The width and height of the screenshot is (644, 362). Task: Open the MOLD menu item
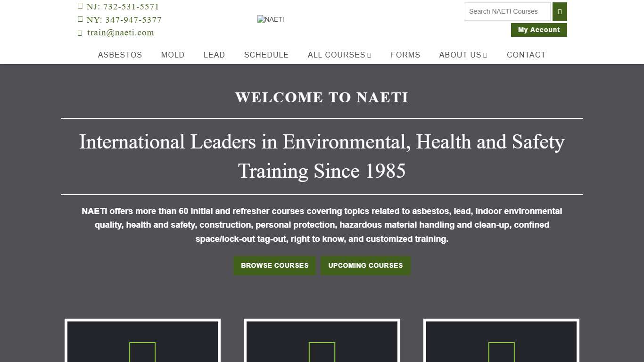pyautogui.click(x=173, y=55)
